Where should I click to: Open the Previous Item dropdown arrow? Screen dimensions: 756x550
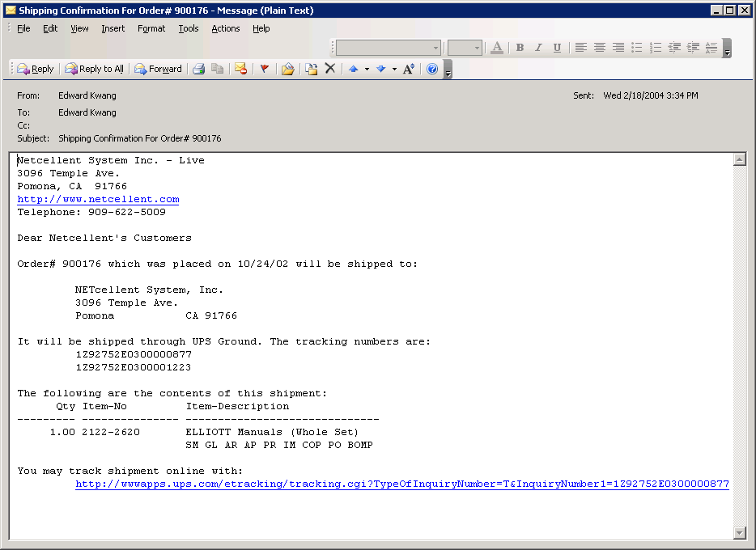[367, 69]
